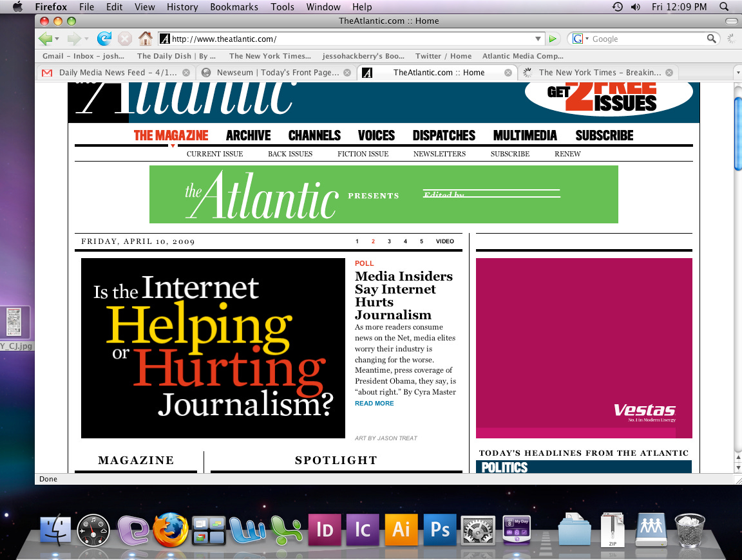The image size is (742, 560).
Task: Open System Preferences from the Dock
Action: pyautogui.click(x=479, y=530)
